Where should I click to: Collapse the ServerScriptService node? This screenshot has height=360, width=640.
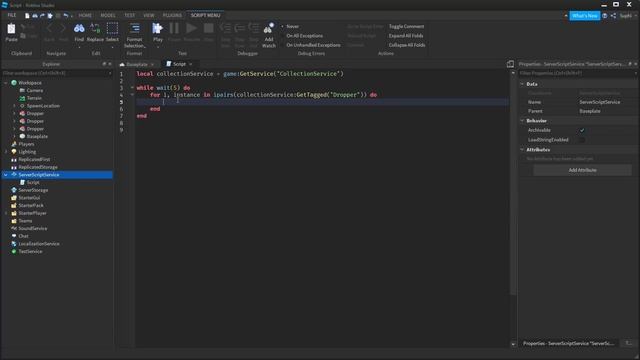tap(6, 175)
